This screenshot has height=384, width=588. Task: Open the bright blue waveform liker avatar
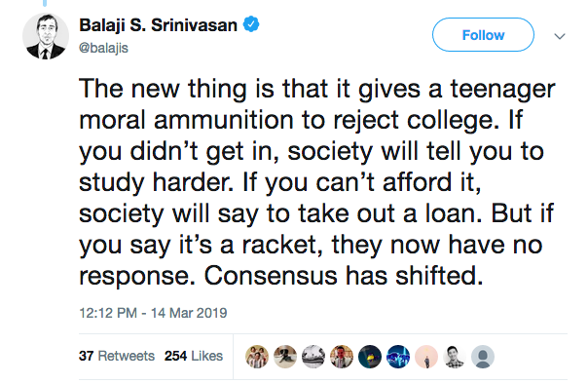coord(398,357)
